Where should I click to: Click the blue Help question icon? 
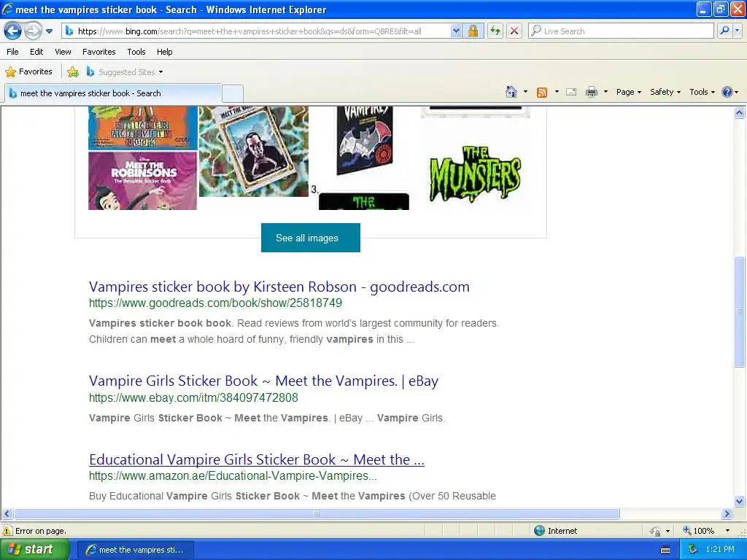click(x=727, y=92)
